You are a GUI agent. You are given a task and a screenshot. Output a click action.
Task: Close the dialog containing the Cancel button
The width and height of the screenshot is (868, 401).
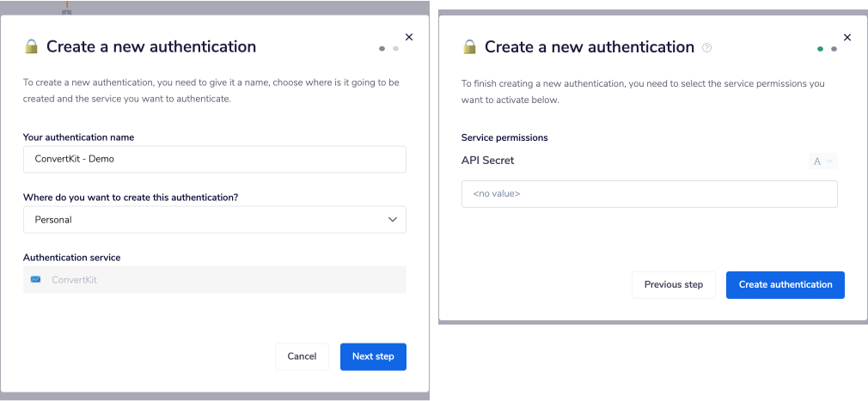409,37
